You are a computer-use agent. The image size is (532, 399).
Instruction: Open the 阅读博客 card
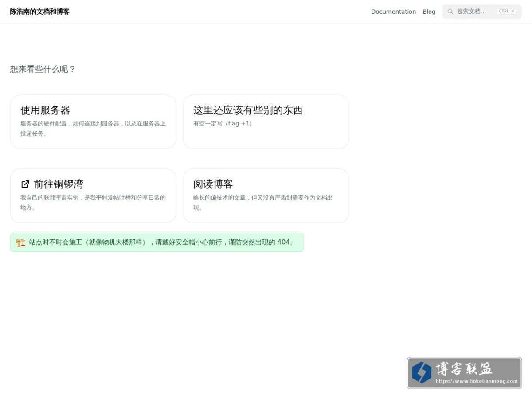tap(266, 196)
